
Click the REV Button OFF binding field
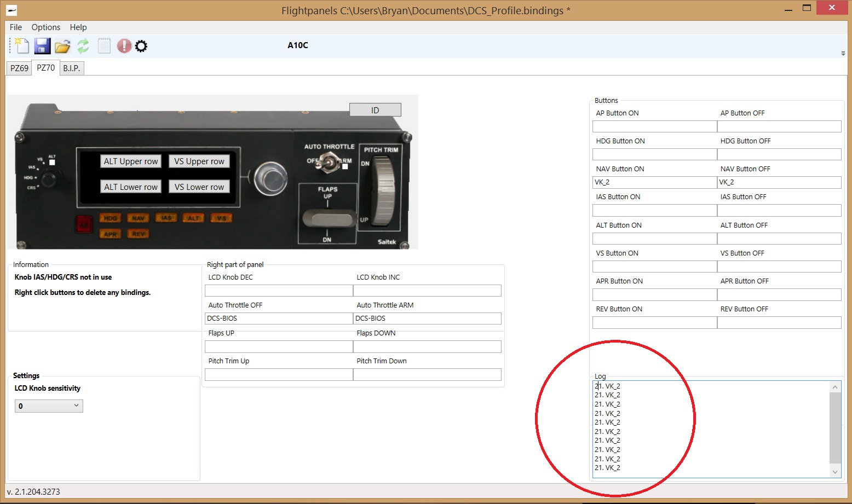click(779, 322)
